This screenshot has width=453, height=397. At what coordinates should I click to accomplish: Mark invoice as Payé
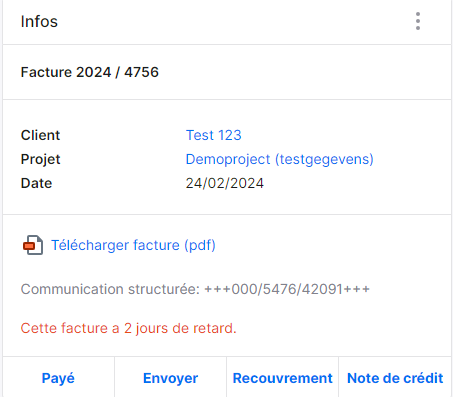[58, 378]
